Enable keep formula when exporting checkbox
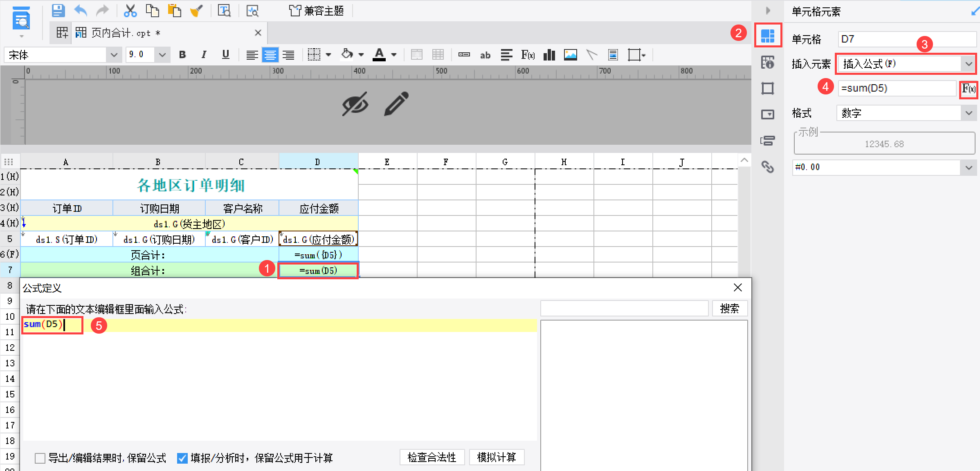Screen dimensions: 980x471 point(40,458)
